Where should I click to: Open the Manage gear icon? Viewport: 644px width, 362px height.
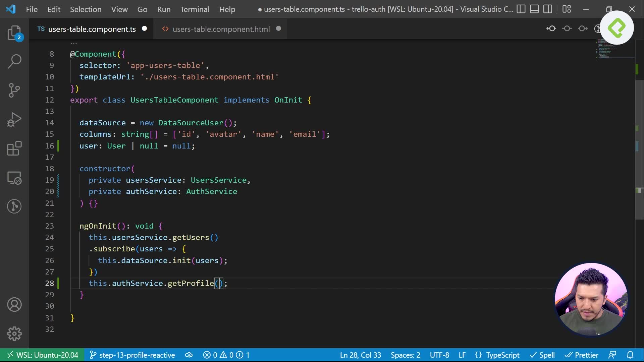point(14,334)
